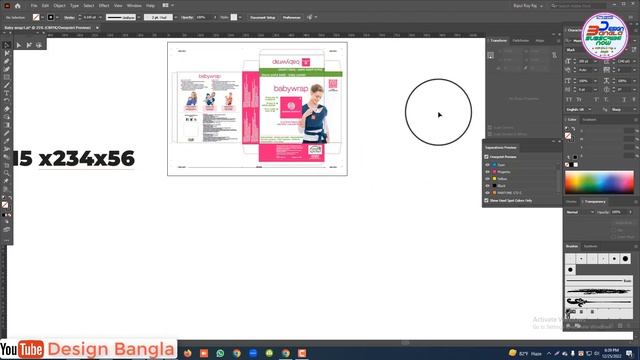
Task: Toggle constrain proportions link in Transform
Action: coord(554,55)
